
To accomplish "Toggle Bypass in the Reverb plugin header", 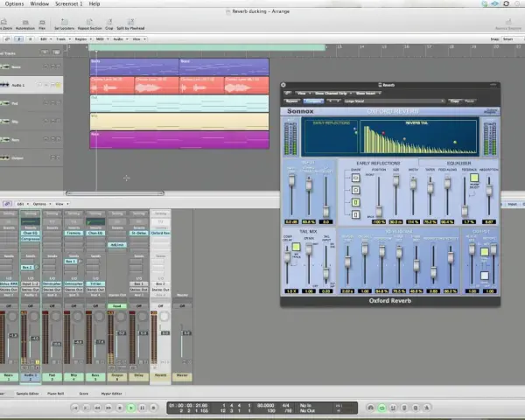I will click(292, 101).
